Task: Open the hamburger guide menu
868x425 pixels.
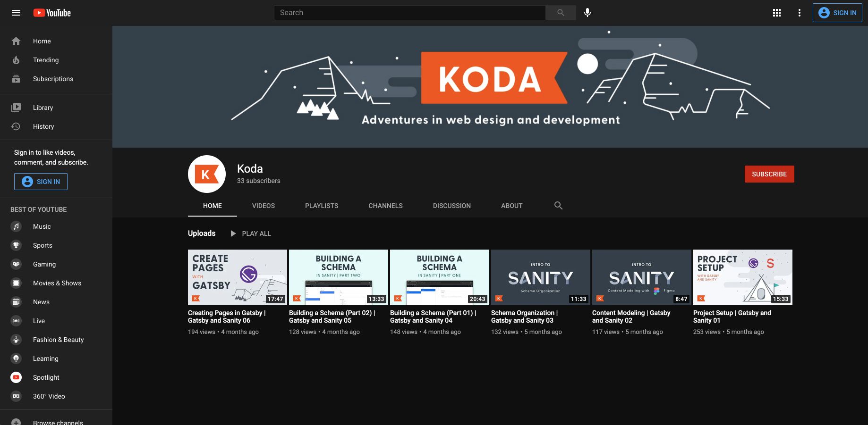Action: coord(16,13)
